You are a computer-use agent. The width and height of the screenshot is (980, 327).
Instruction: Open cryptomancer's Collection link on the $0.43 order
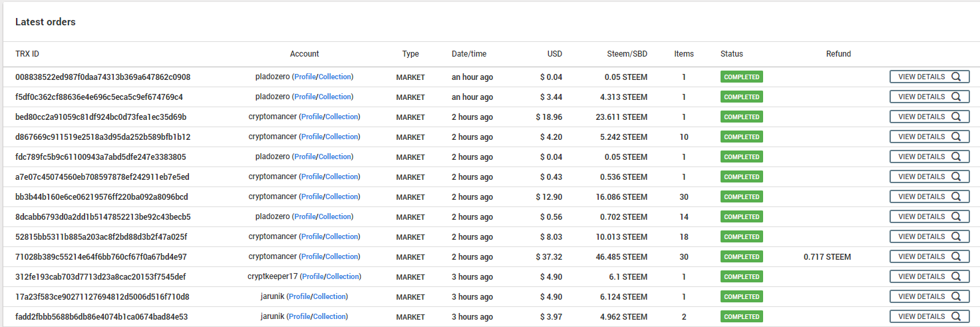point(342,176)
